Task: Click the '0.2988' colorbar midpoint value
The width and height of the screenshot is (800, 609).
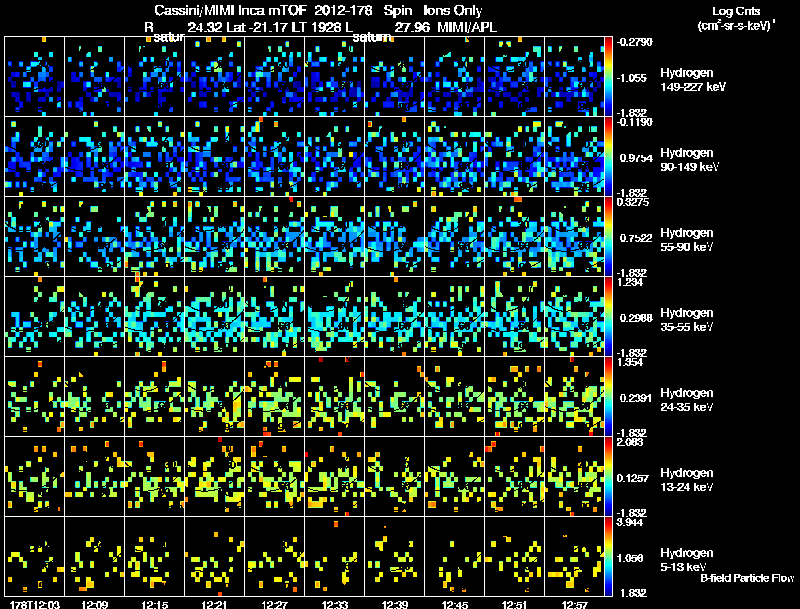Action: [636, 318]
